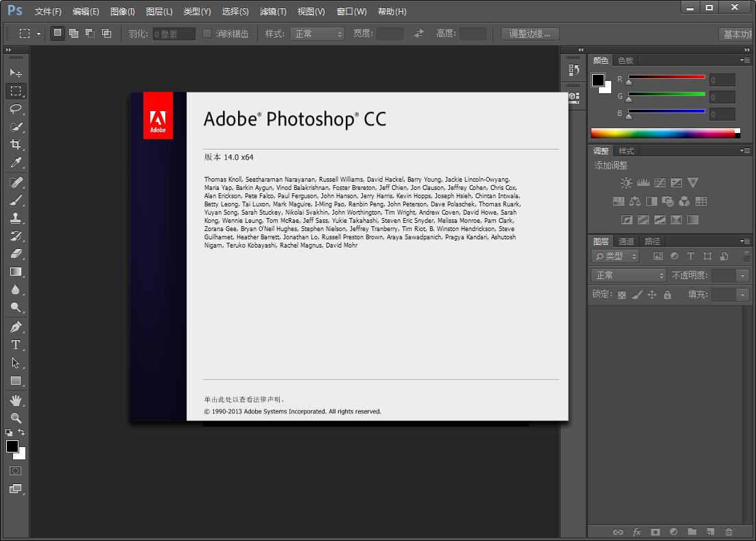Select the Lasso tool
756x541 pixels.
click(16, 109)
